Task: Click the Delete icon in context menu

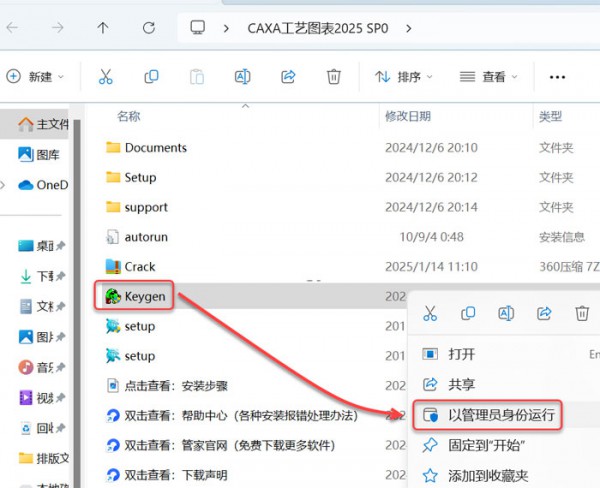Action: click(x=582, y=313)
